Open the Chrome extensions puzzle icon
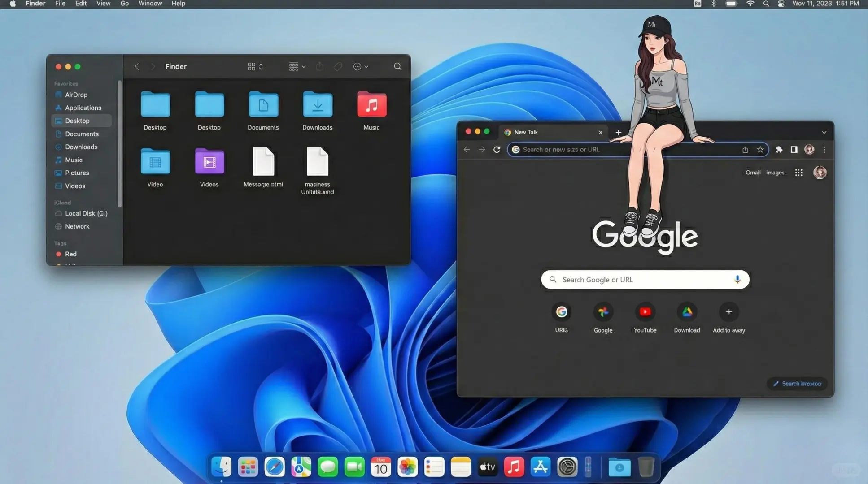Viewport: 868px width, 484px height. click(779, 149)
